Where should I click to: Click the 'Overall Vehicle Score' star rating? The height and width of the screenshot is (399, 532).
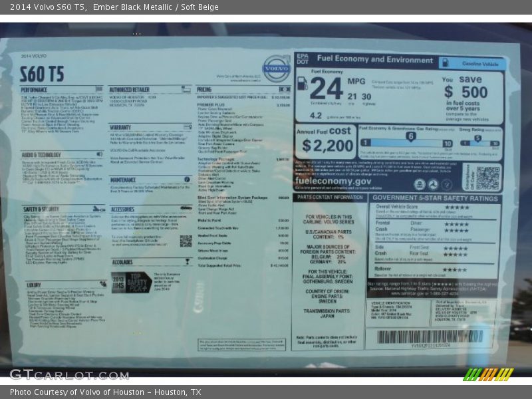click(457, 207)
